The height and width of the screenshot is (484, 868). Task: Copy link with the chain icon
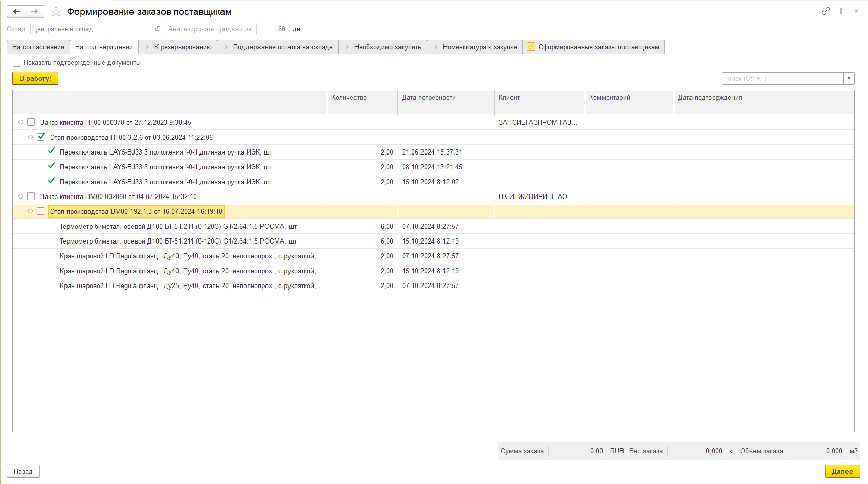tap(826, 11)
